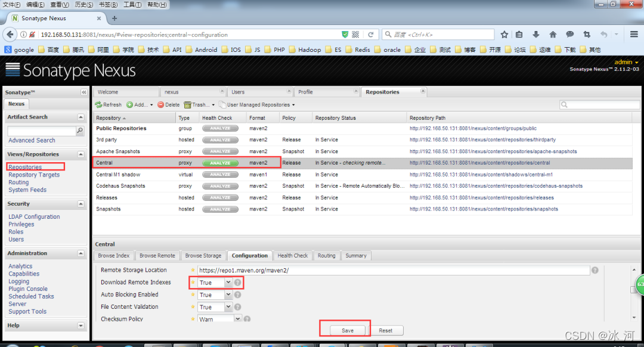Image resolution: width=644 pixels, height=347 pixels.
Task: Click Delete in the repositories toolbar
Action: coord(169,105)
